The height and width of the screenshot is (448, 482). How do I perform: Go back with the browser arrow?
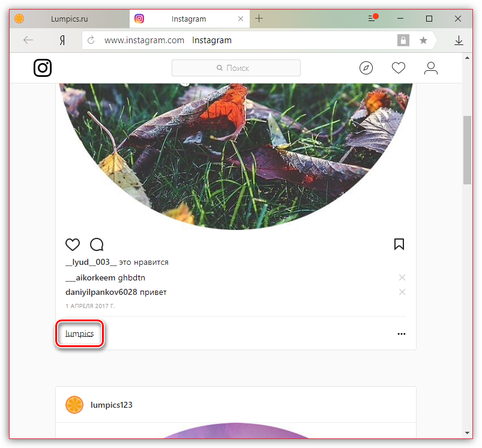tap(28, 40)
